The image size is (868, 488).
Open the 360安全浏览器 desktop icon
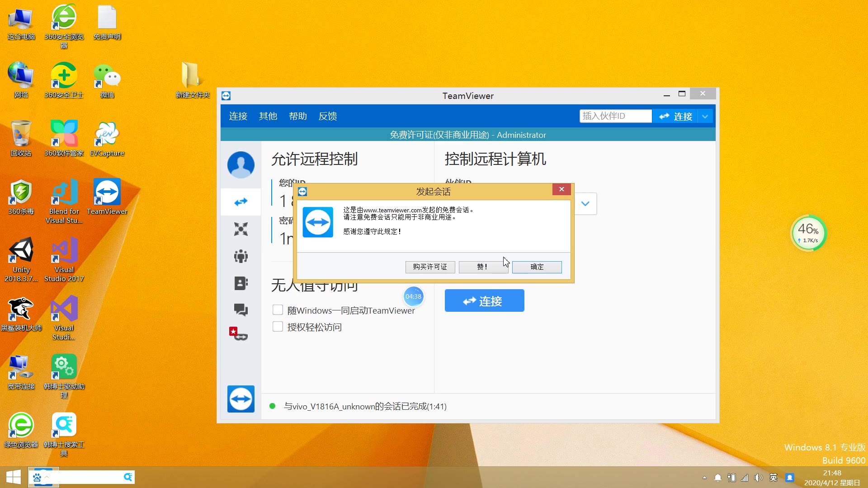64,26
